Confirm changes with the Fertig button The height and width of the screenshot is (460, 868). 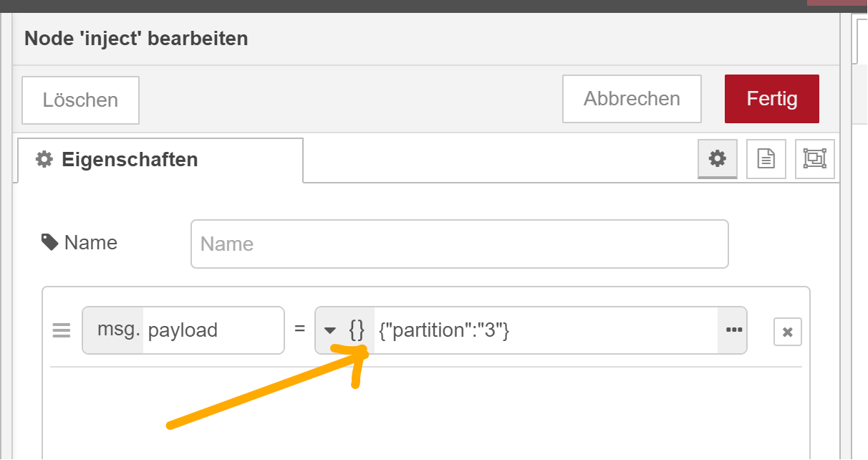point(771,99)
